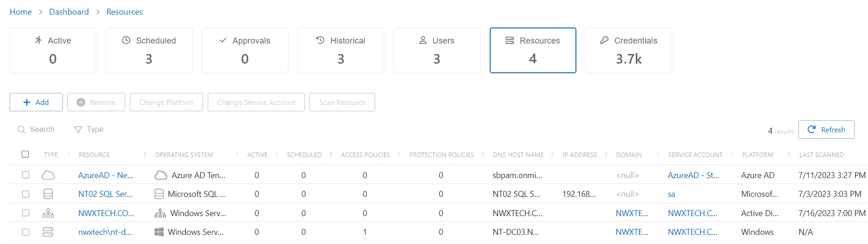Open NWXTE... domain link in NWXTECH.CO row
The image size is (868, 244).
632,213
